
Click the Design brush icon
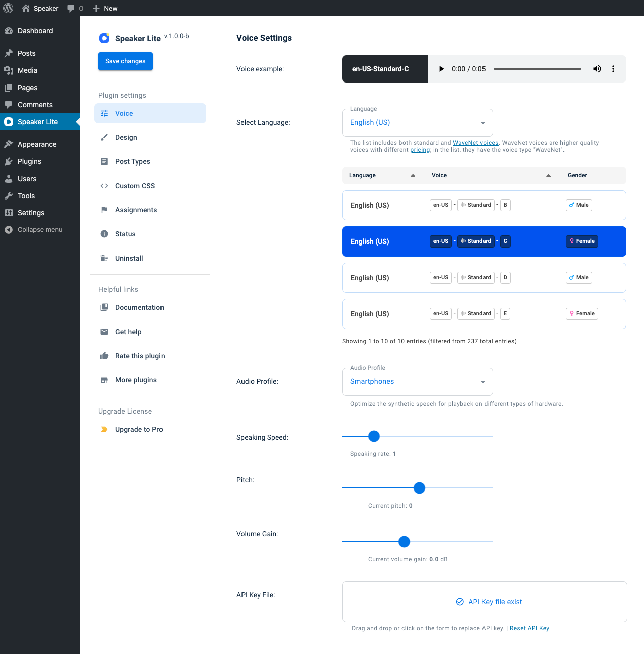[104, 137]
